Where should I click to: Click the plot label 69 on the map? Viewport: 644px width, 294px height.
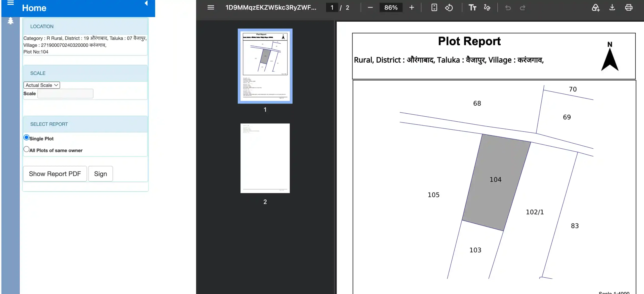coord(567,117)
